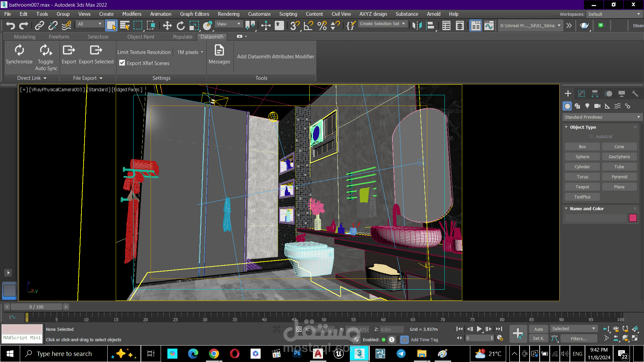The image size is (644, 362).
Task: Click the Synchronize Datasmith icon
Action: click(x=19, y=50)
